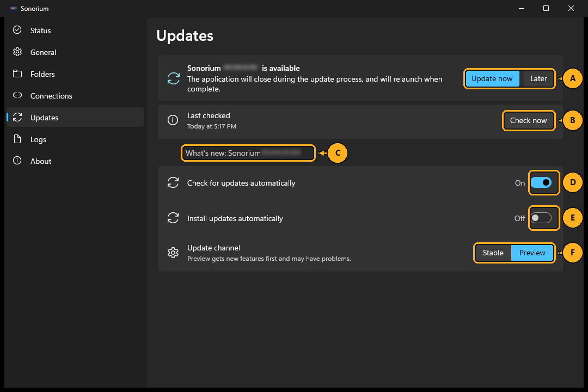Click the 'Preview gets new features first' description
The height and width of the screenshot is (392, 588).
click(269, 259)
